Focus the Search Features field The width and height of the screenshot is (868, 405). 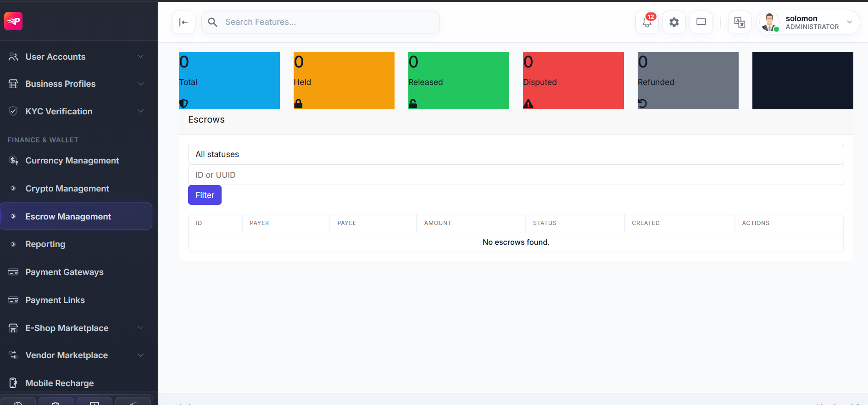(x=321, y=22)
